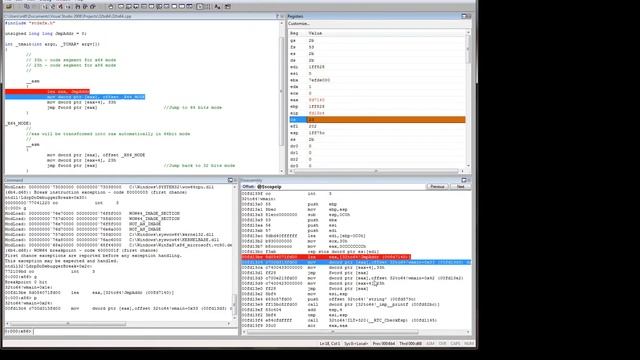Click the Ln, Col status bar entry
640x360 pixels.
pyautogui.click(x=330, y=344)
